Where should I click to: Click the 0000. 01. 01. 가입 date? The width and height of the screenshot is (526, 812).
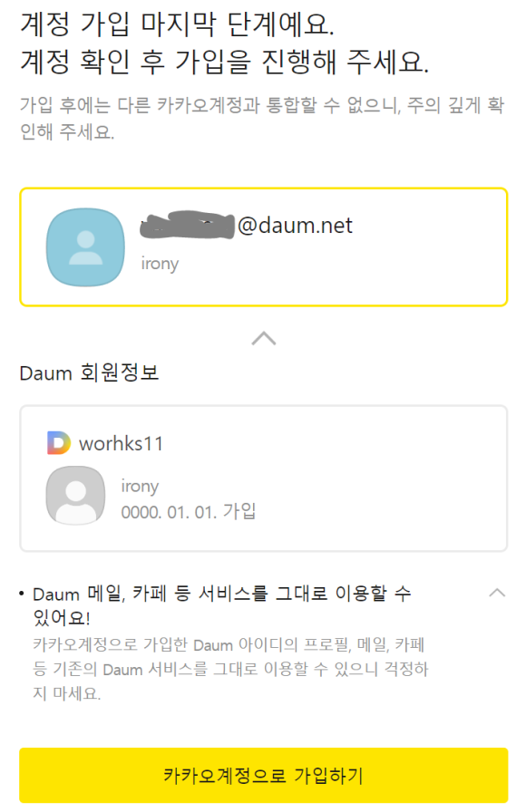pos(189,512)
